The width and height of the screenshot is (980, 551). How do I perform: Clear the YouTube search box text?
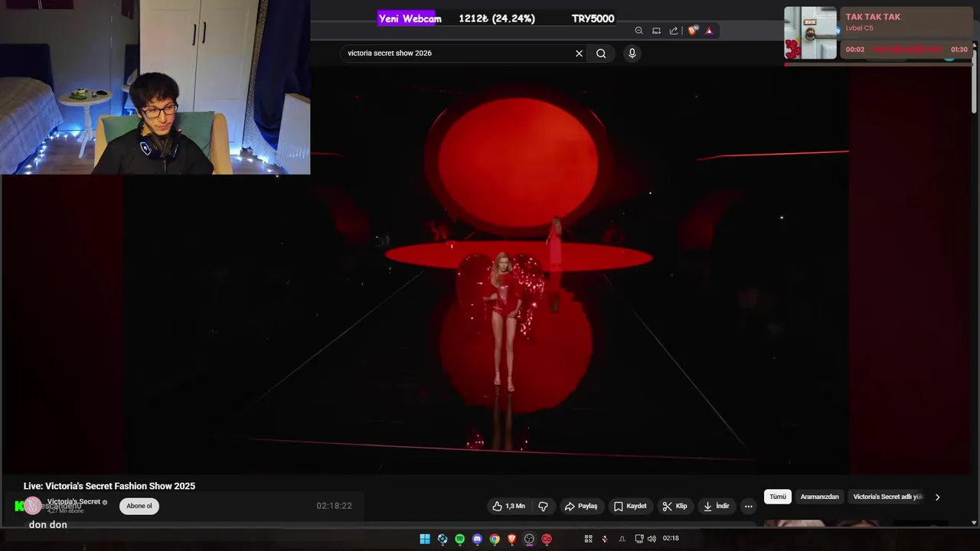(579, 54)
